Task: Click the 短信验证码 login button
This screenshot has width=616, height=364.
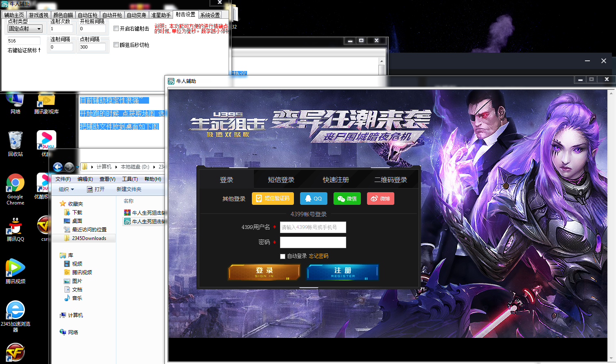Action: click(273, 198)
